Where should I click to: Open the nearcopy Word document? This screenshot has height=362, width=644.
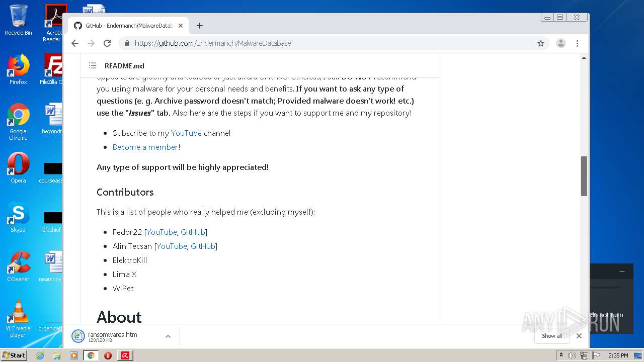point(52,266)
